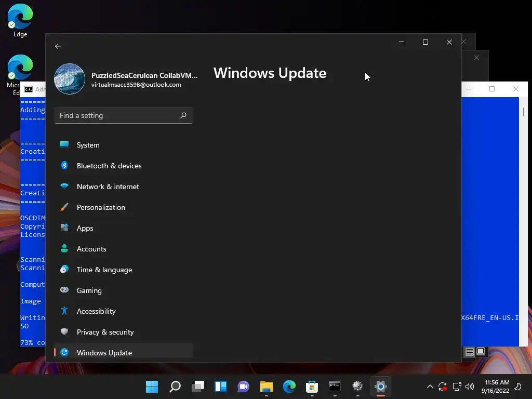532x399 pixels.
Task: Click the Gaming controller icon
Action: (x=64, y=290)
